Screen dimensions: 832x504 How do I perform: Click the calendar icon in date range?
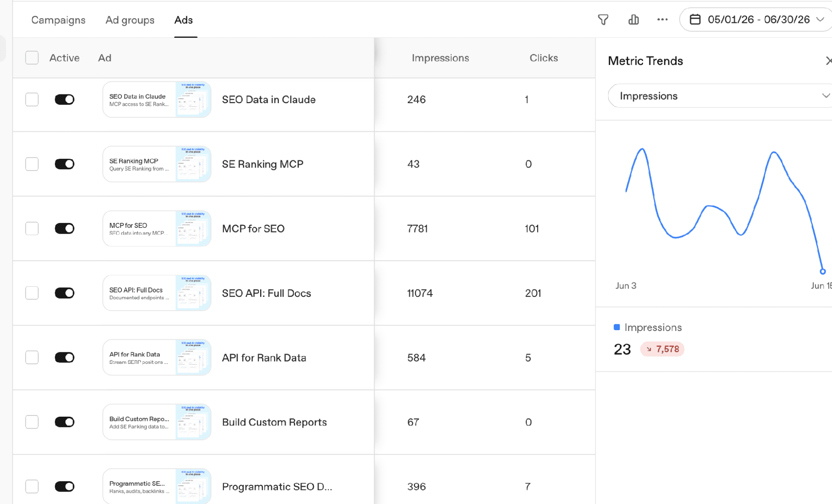pos(695,20)
